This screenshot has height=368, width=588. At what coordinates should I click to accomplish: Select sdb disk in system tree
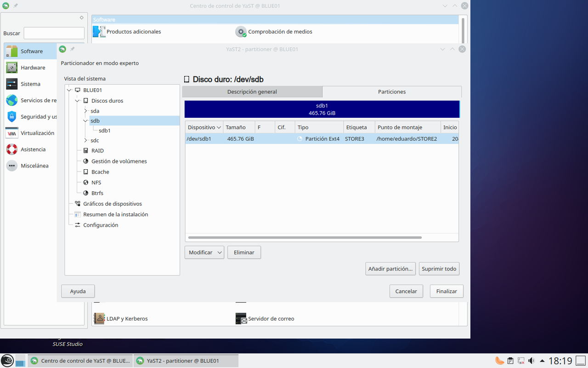click(x=95, y=121)
